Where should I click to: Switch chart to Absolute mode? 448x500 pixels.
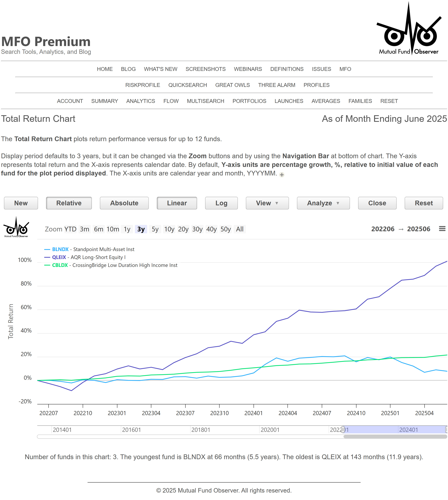coord(124,203)
